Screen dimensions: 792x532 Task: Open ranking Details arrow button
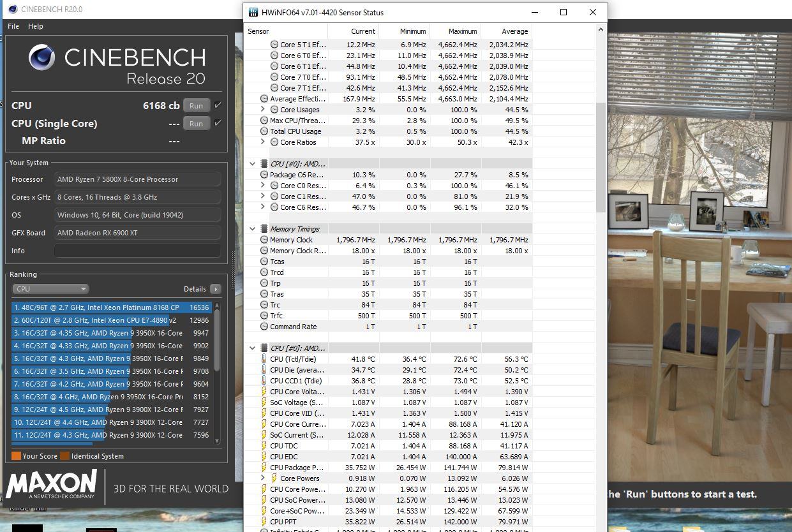pyautogui.click(x=216, y=289)
